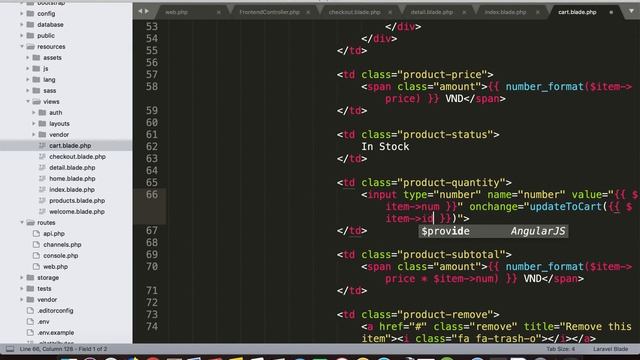Select the cart.blade.php tab
This screenshot has width=640, height=360.
point(577,12)
